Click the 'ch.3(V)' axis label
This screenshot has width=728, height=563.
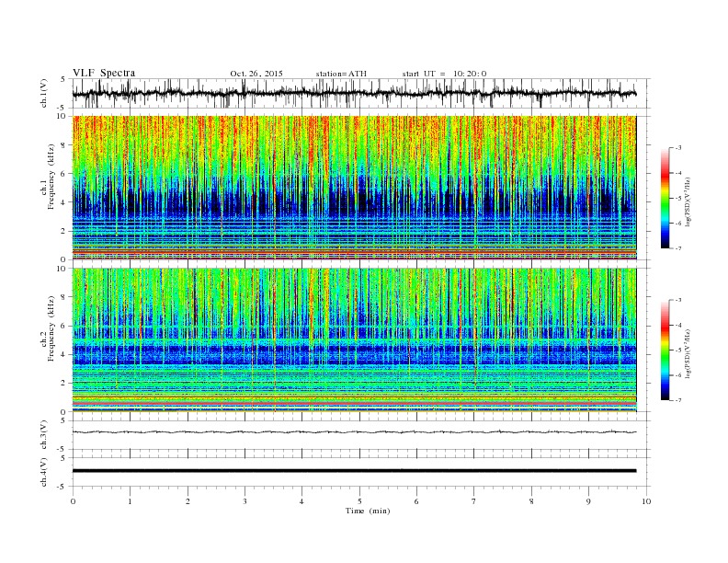click(44, 435)
